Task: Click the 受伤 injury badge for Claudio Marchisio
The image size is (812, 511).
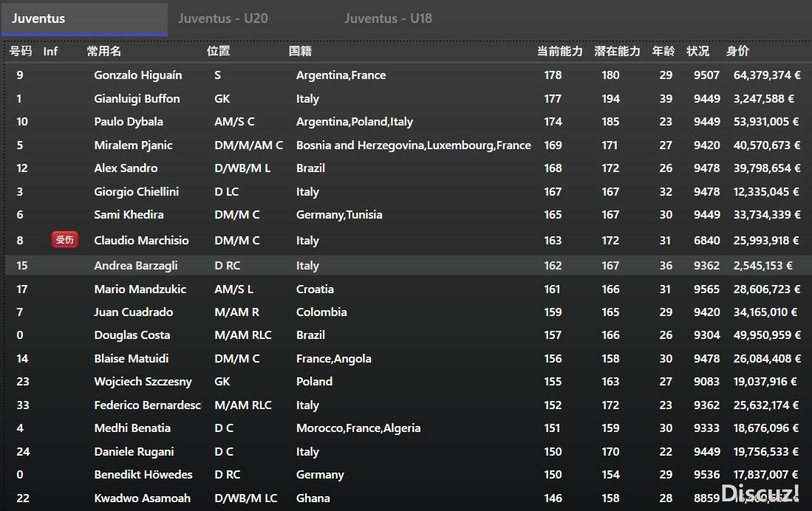Action: [65, 240]
